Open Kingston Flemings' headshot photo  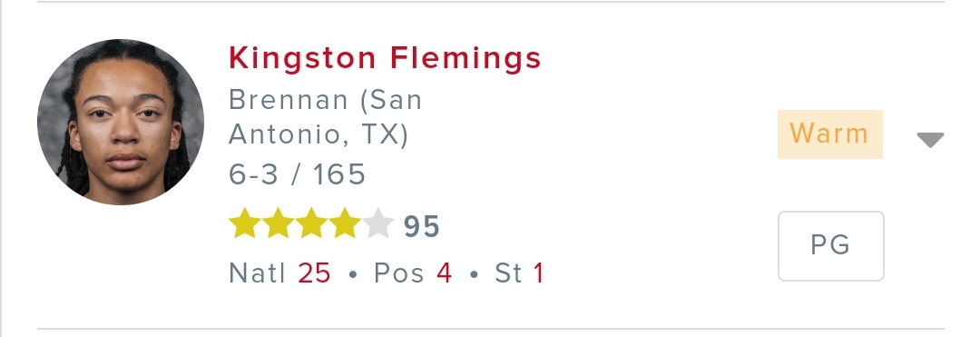[x=121, y=122]
